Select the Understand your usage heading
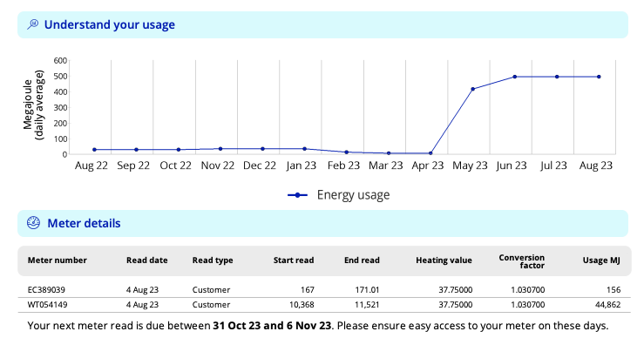Image resolution: width=644 pixels, height=345 pixels. point(110,24)
